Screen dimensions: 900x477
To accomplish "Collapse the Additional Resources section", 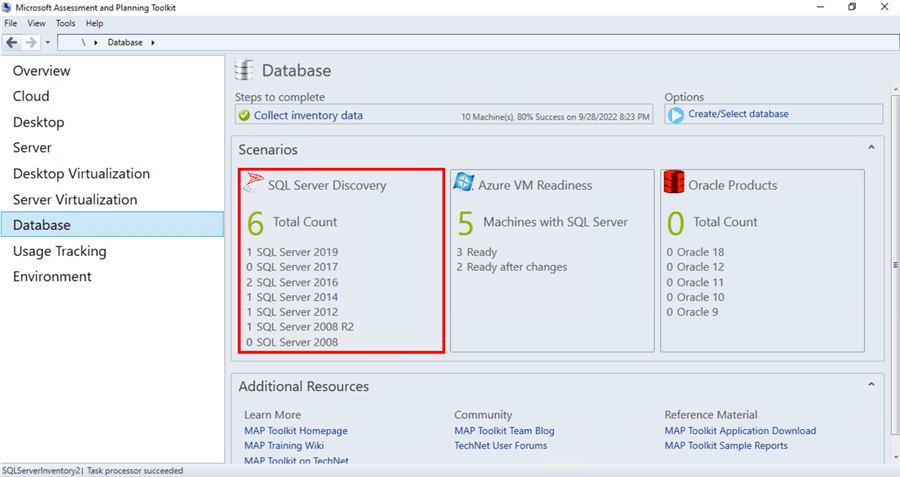I will pos(871,385).
